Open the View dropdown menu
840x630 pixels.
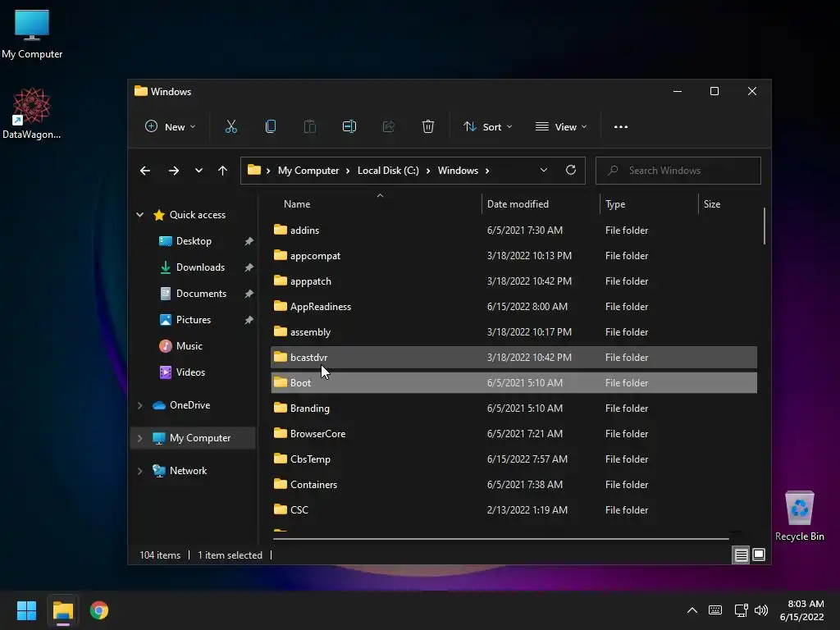point(561,127)
